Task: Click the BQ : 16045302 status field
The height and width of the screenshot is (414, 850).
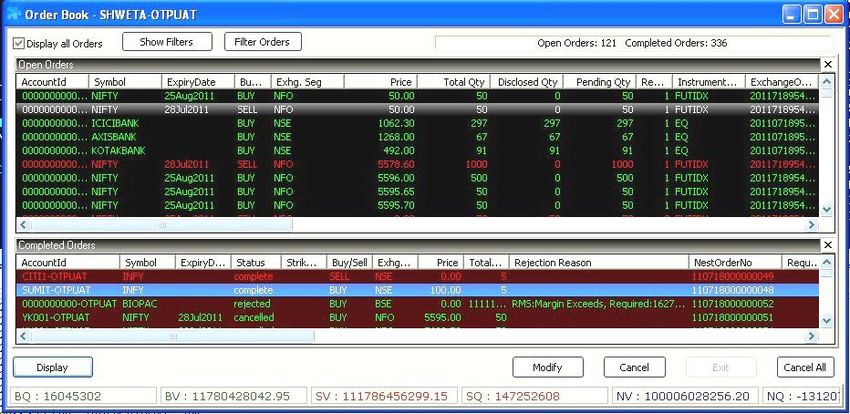Action: click(83, 396)
